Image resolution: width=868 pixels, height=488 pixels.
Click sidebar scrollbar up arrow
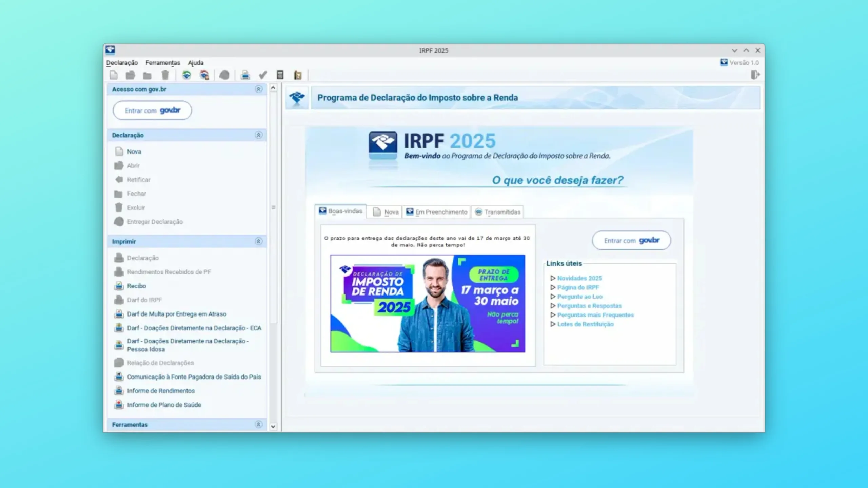273,88
